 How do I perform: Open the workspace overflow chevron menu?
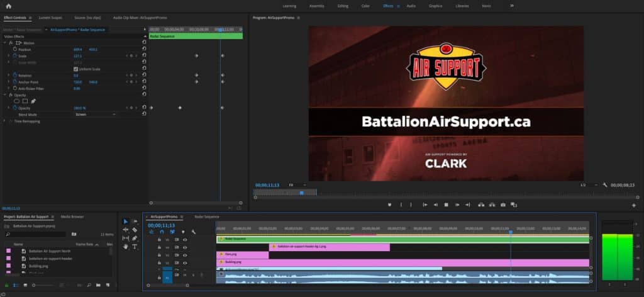click(x=512, y=6)
